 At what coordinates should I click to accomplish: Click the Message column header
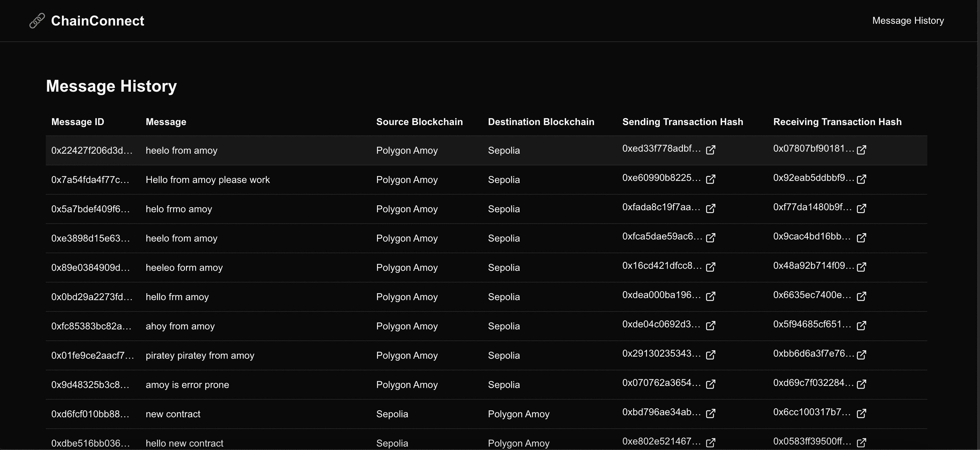tap(166, 122)
